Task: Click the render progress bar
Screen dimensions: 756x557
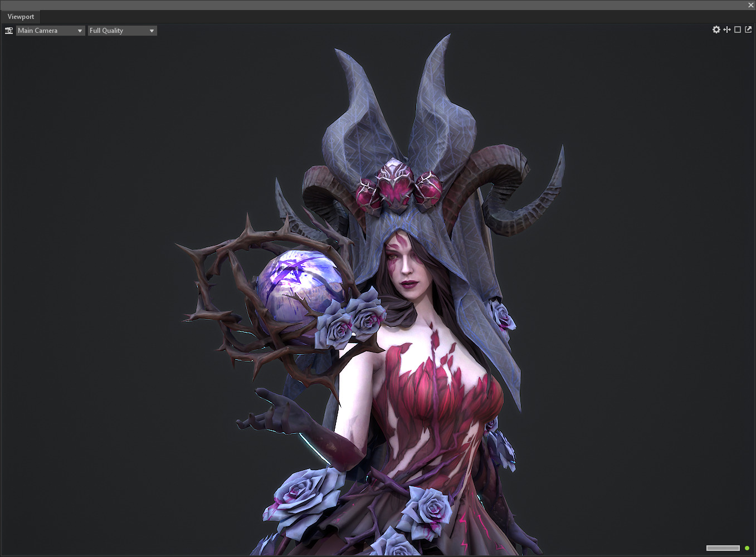Action: 723,548
